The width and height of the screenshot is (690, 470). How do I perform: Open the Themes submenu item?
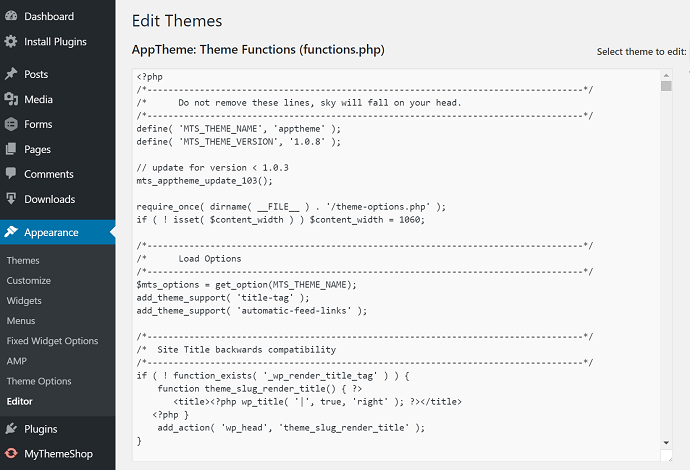(23, 260)
